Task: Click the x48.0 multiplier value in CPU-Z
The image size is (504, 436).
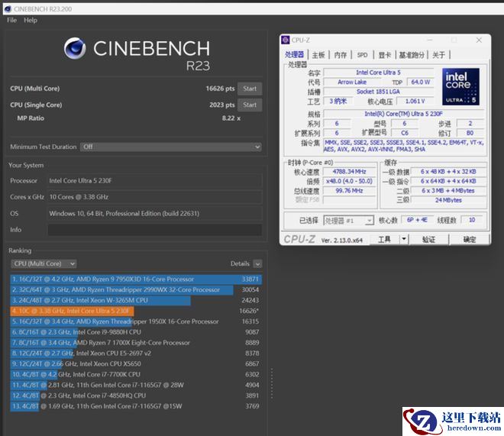Action: 349,181
